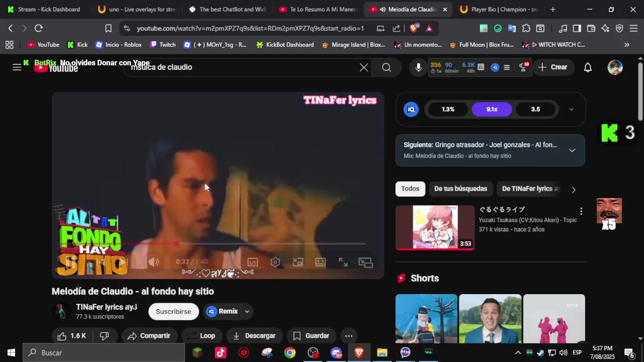Open the TINaFer lyrics channel name link
Viewport: 644px width, 362px height.
[x=107, y=307]
